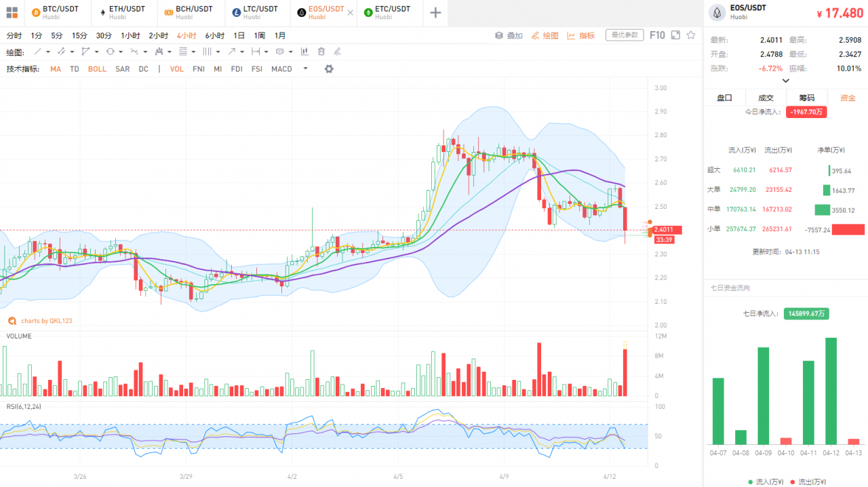
Task: Click the 2.4011 current price label
Action: (668, 230)
